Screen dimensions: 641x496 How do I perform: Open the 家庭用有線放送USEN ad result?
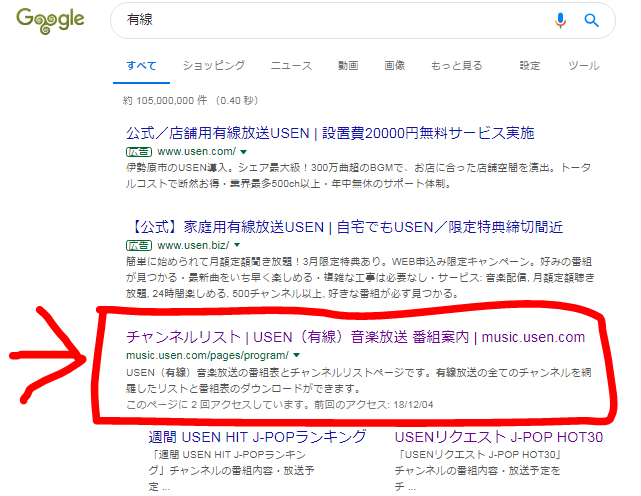coord(346,226)
